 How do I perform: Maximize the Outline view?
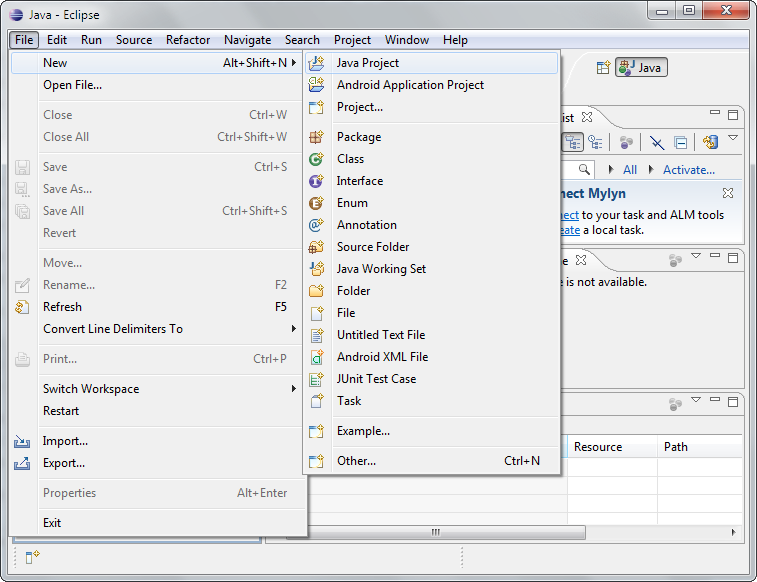click(733, 258)
